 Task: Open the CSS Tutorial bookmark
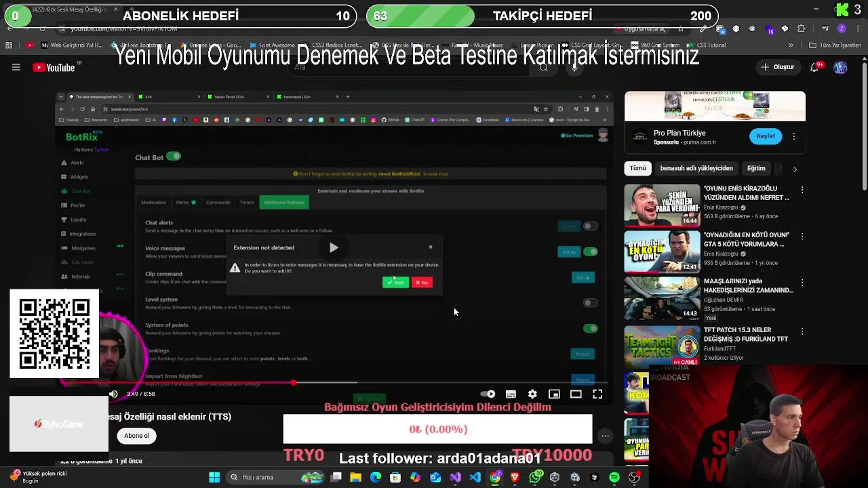706,45
